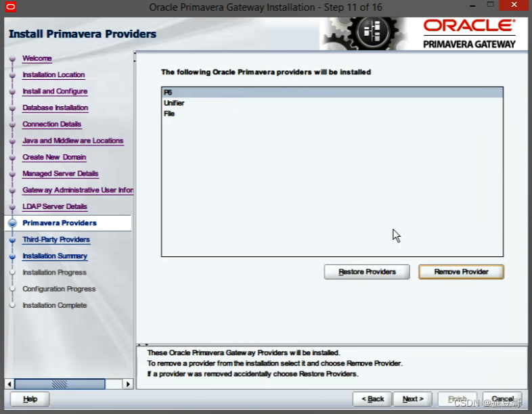Select the File provider row
Image resolution: width=532 pixels, height=414 pixels.
(x=332, y=114)
